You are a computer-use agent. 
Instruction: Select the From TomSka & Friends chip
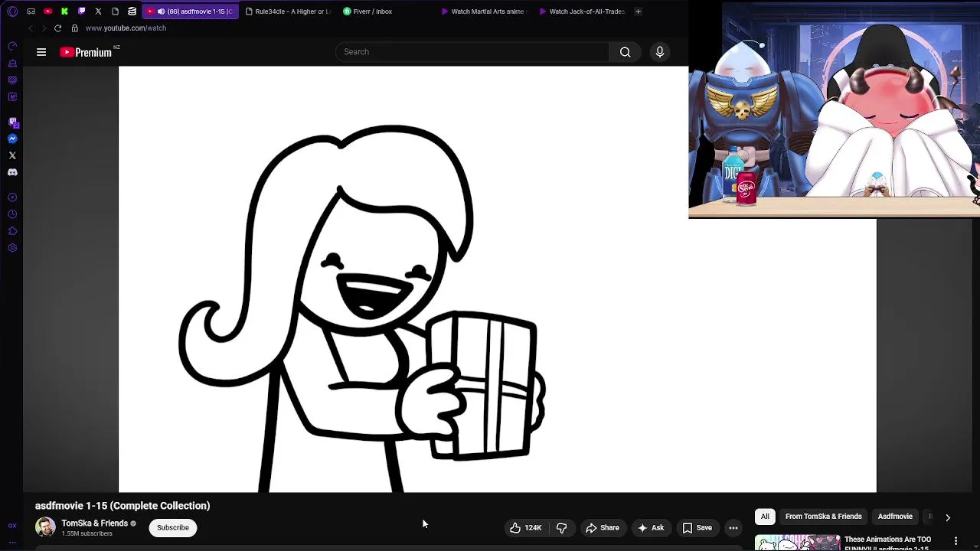[x=823, y=517]
